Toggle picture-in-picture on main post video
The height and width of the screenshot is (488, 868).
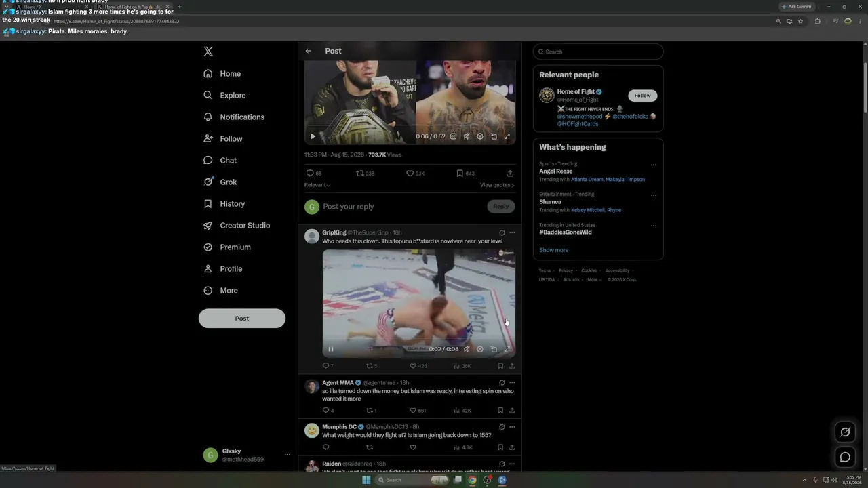[494, 136]
